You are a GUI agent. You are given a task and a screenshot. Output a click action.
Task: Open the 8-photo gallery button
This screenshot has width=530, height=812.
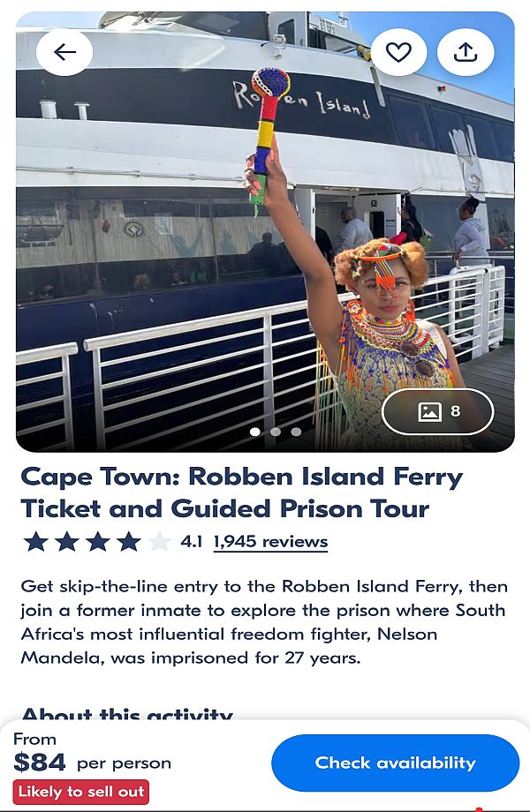pyautogui.click(x=438, y=411)
